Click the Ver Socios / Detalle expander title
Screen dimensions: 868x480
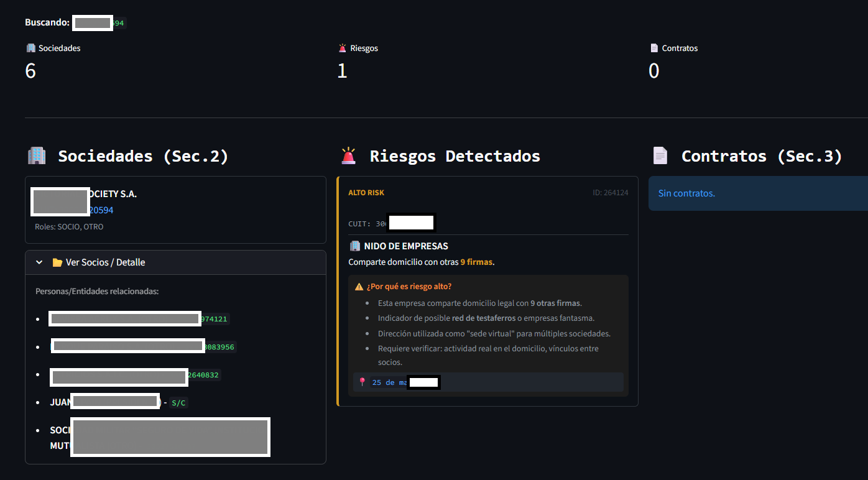pyautogui.click(x=105, y=262)
